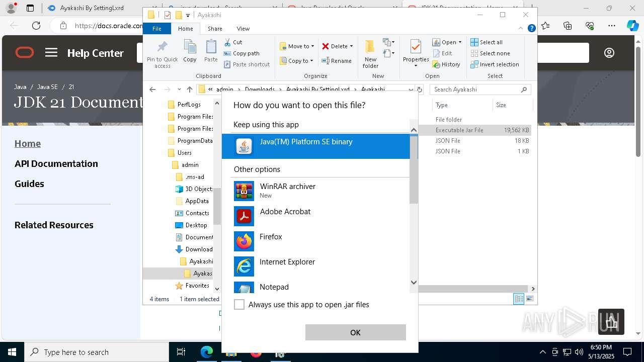Confirm the dialog with OK button

[355, 332]
